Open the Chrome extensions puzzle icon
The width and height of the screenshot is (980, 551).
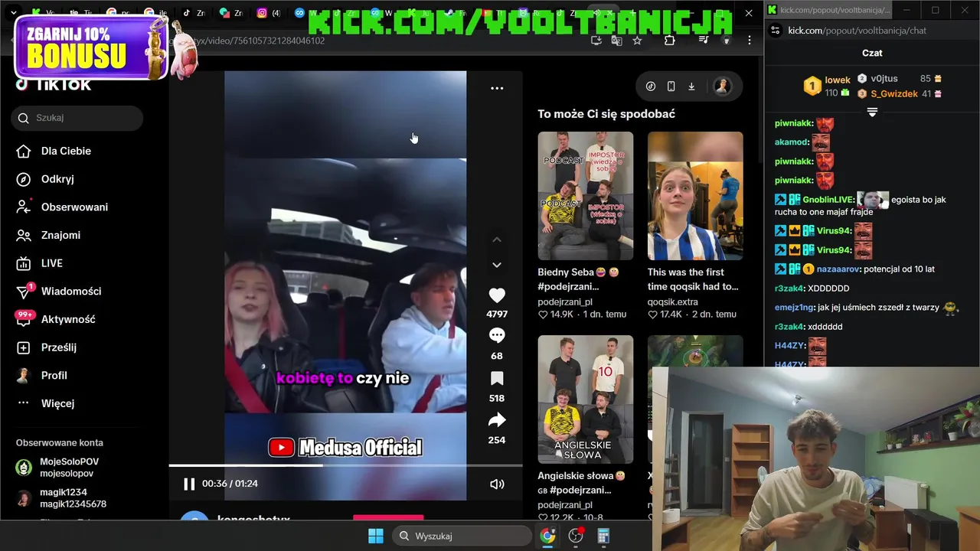(669, 41)
